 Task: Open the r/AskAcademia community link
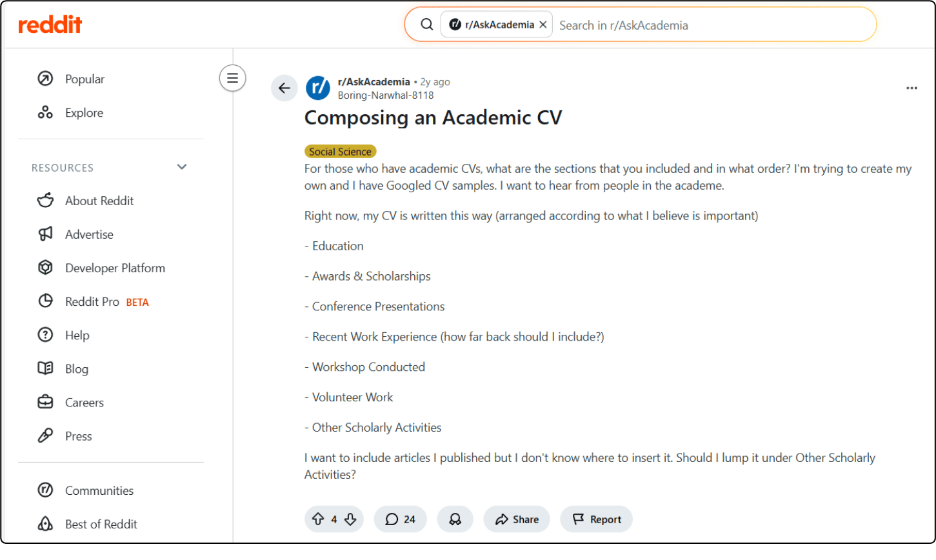373,82
